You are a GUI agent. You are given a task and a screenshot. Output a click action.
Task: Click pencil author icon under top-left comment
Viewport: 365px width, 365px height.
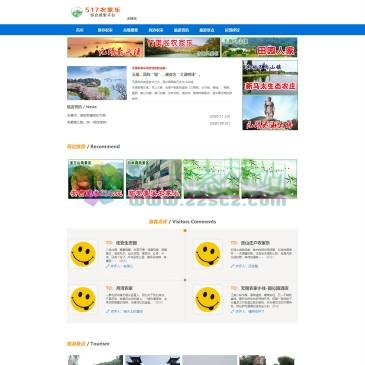(x=107, y=266)
